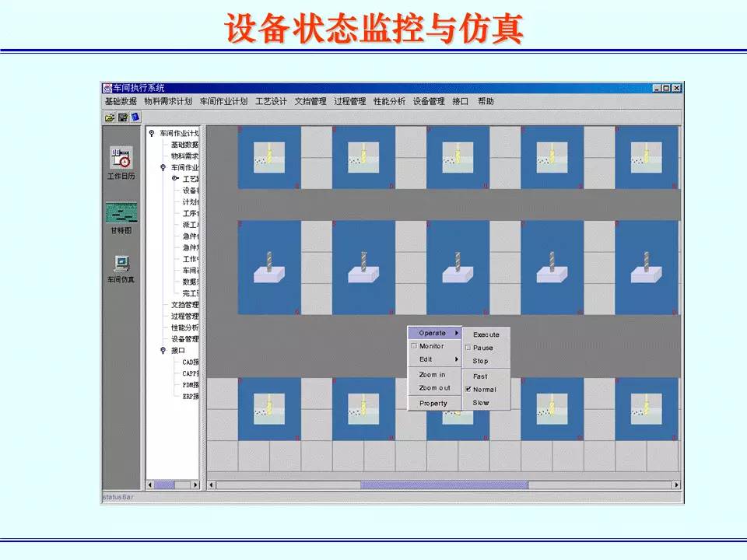Select the middle-row leftmost milling machine icon

268,267
